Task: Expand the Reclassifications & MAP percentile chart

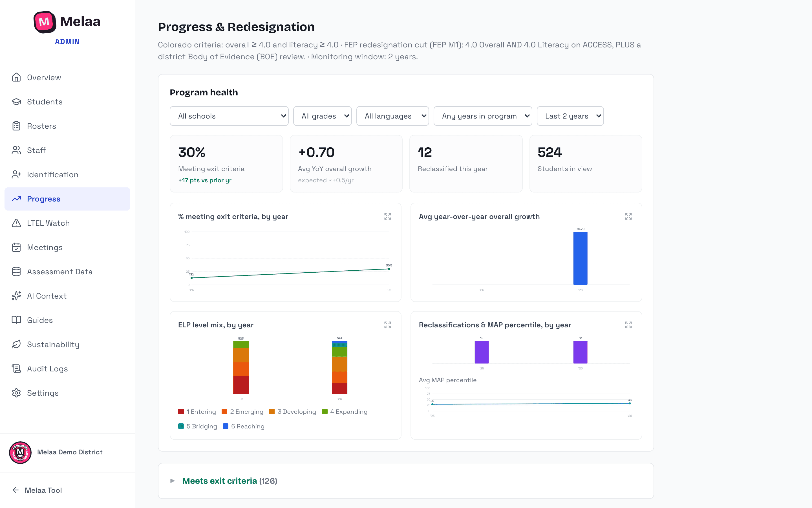Action: click(x=628, y=325)
